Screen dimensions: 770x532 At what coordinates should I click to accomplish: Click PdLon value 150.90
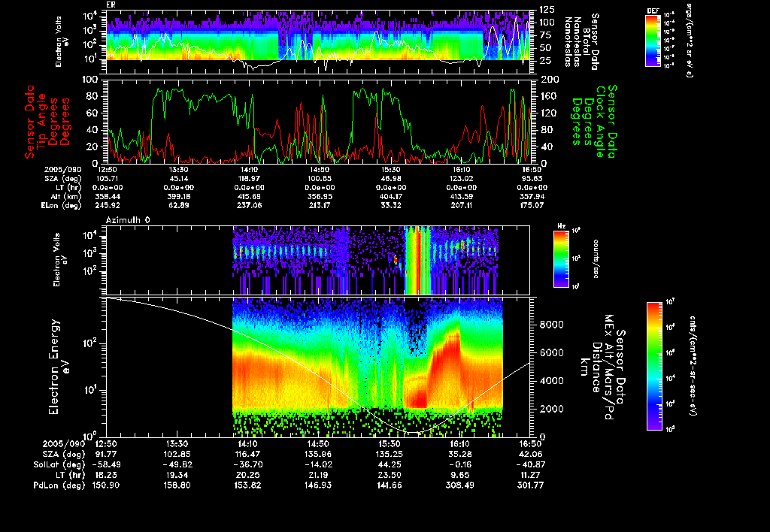coord(107,485)
